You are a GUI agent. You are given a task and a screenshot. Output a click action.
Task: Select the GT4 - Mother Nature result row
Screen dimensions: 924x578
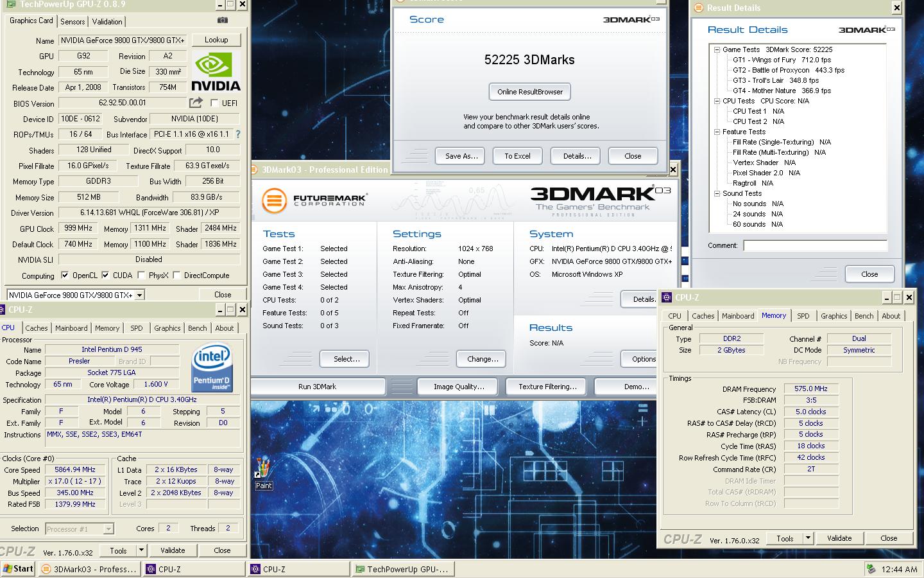coord(782,91)
